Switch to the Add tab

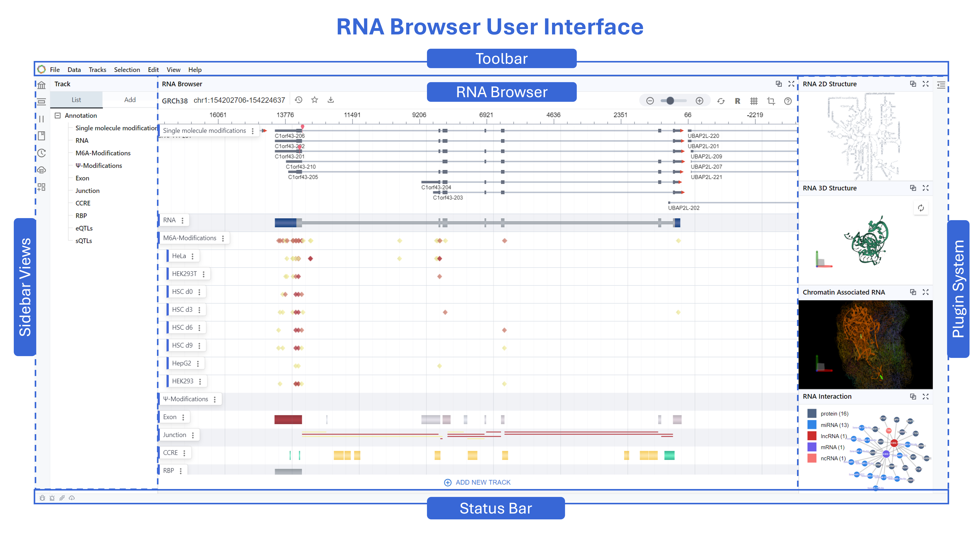tap(130, 100)
